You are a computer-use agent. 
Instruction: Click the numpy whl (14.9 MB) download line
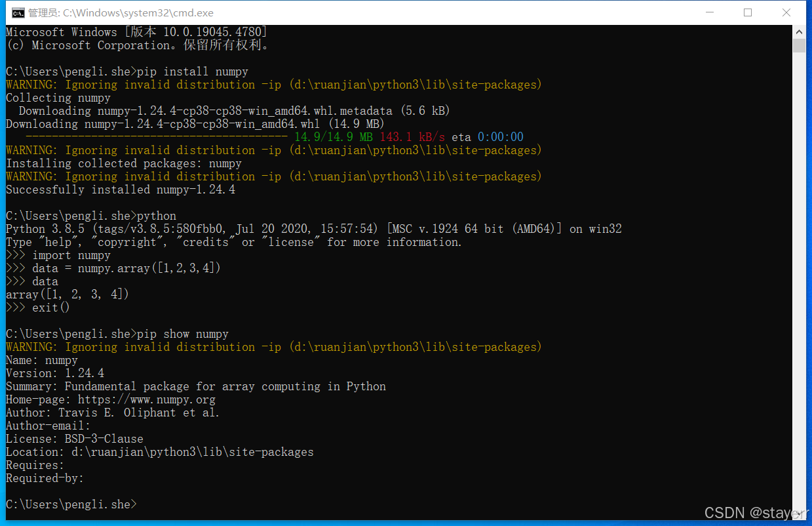pyautogui.click(x=195, y=124)
